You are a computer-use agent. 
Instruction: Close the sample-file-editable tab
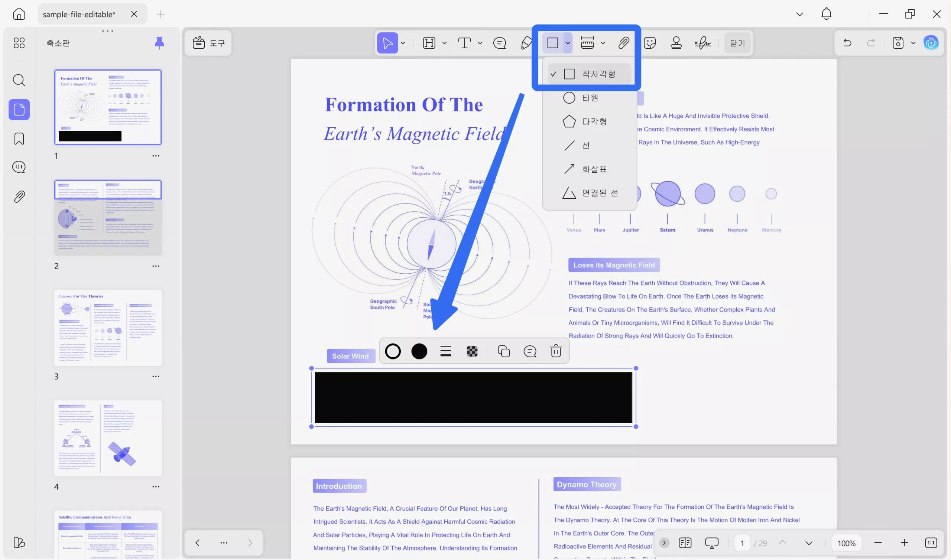(x=134, y=14)
